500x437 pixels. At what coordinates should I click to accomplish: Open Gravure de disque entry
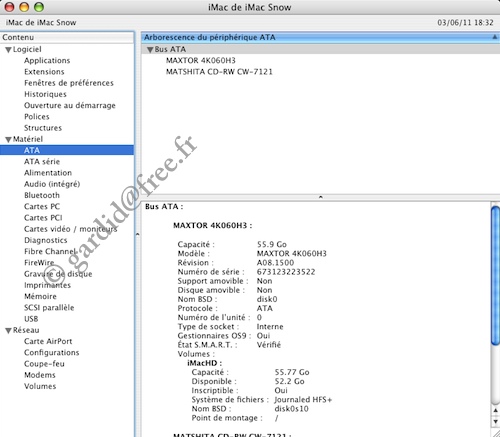tap(58, 274)
